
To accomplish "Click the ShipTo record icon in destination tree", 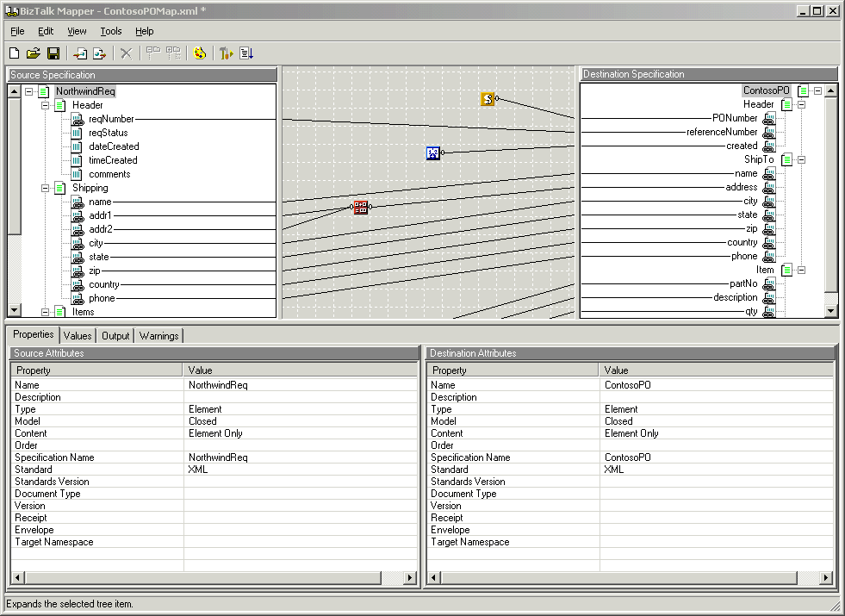I will pos(786,159).
